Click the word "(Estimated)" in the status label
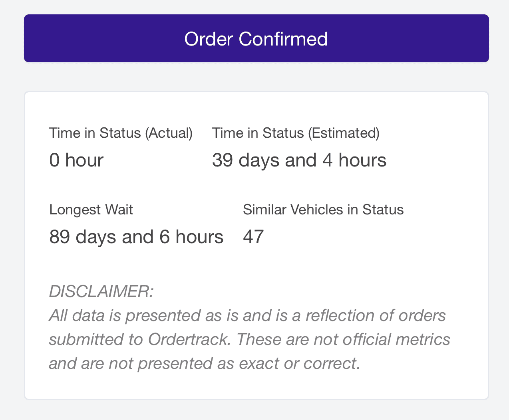This screenshot has height=420, width=509. (x=344, y=133)
